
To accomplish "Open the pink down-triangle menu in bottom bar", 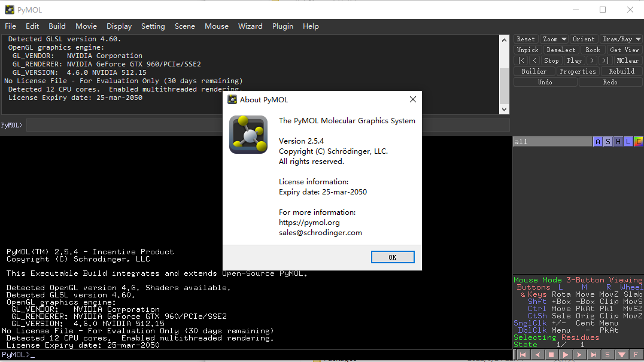I will point(622,355).
